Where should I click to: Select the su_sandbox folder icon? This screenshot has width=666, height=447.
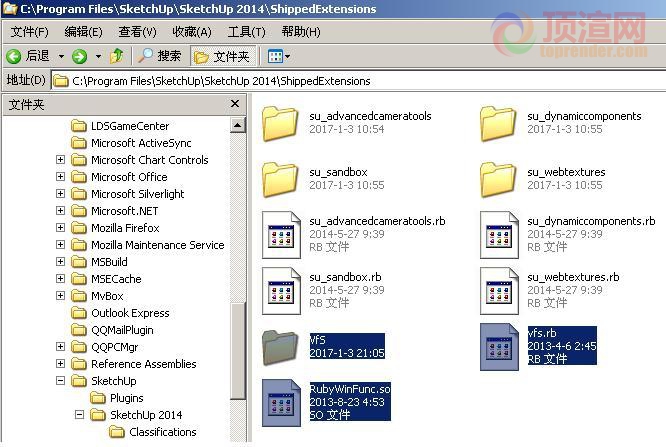tap(279, 179)
